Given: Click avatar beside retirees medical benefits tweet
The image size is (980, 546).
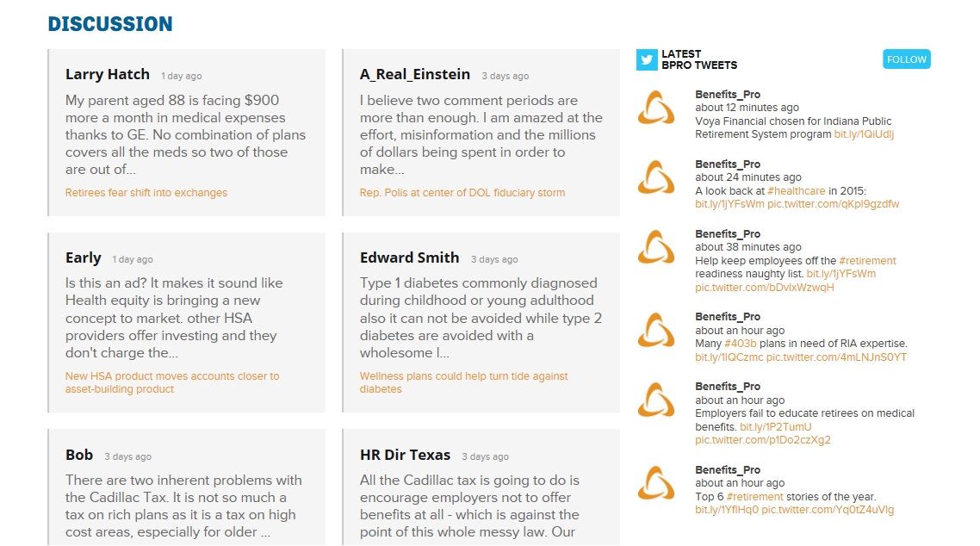Looking at the screenshot, I should tap(656, 400).
